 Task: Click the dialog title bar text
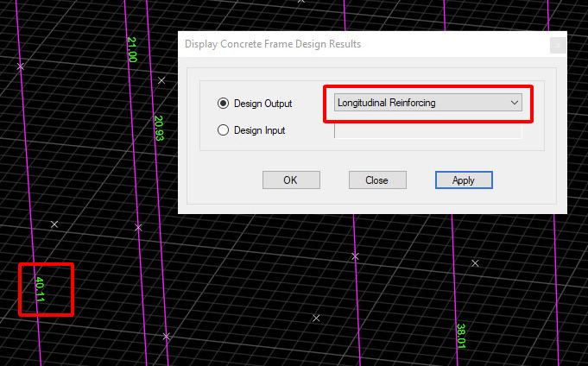point(273,44)
